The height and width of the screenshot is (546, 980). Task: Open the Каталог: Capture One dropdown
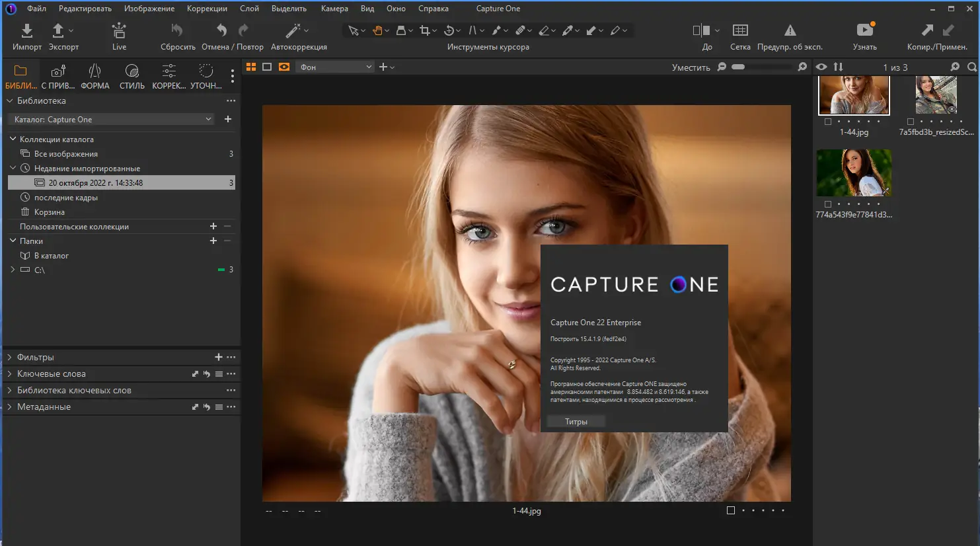click(112, 120)
